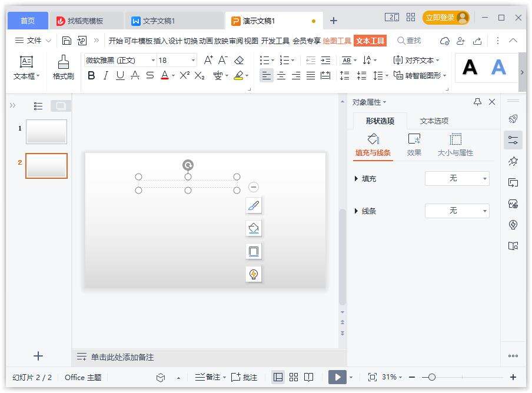Increase indent level
Viewport: 532px width, 393px height.
point(325,61)
